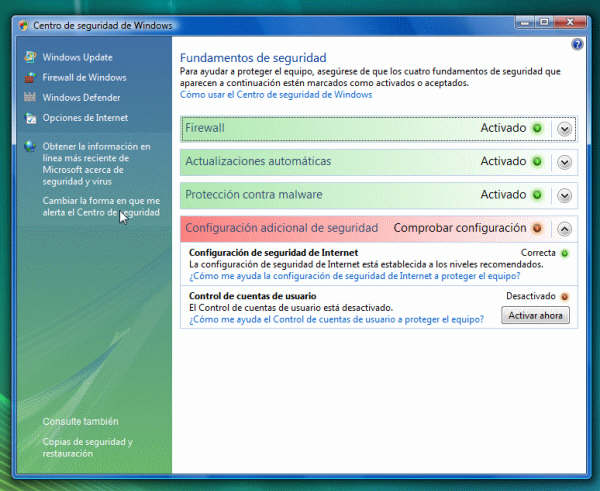
Task: Click the globe icon beside Obtener la información
Action: click(30, 147)
